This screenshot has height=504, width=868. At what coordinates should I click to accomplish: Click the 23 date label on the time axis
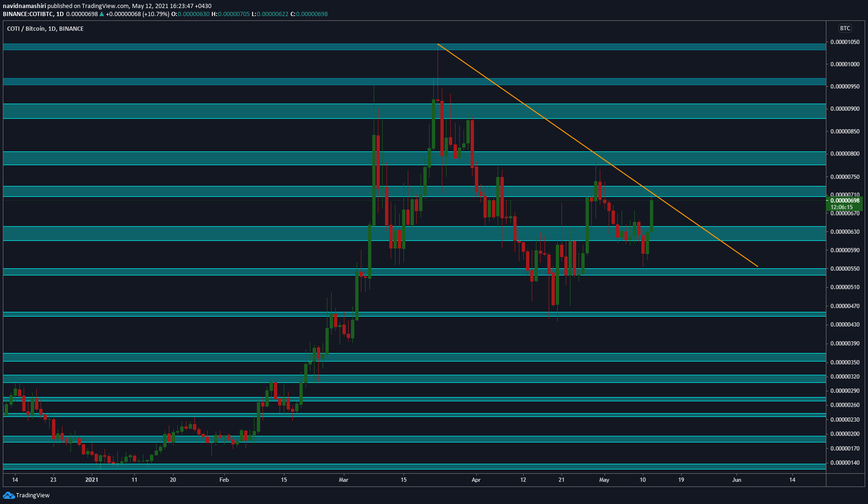(x=53, y=480)
